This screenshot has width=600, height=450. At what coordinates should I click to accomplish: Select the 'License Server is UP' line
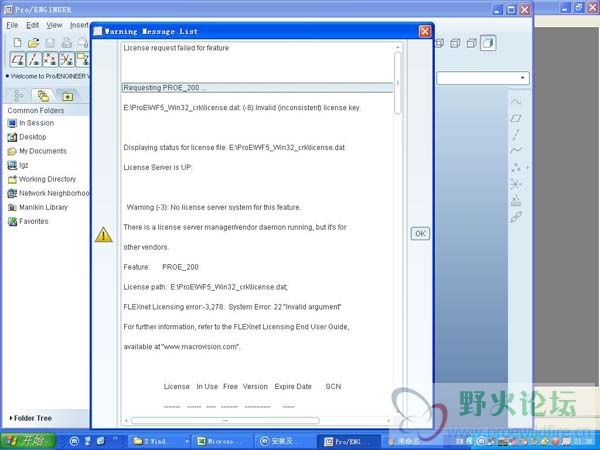158,168
